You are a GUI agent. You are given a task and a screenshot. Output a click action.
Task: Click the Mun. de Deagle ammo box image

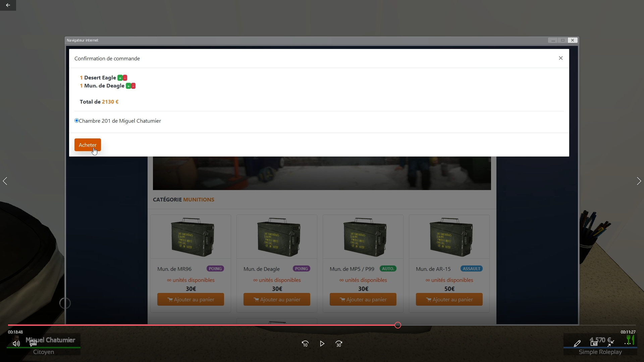tap(278, 237)
